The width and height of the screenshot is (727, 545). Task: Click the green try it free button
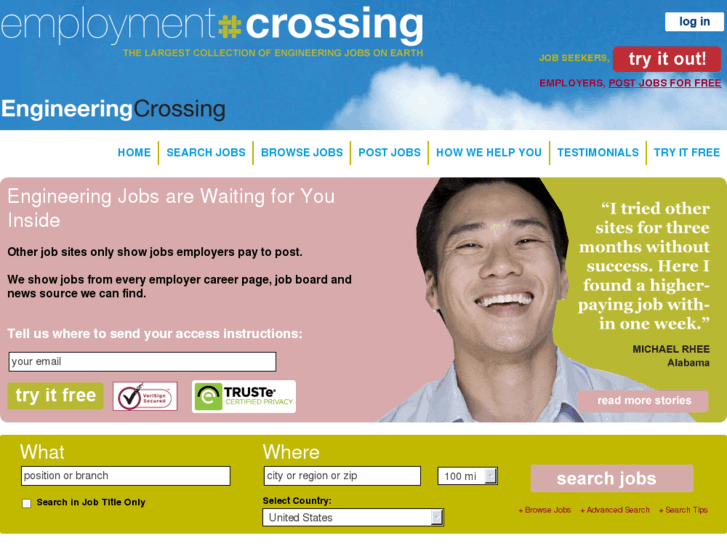(56, 396)
